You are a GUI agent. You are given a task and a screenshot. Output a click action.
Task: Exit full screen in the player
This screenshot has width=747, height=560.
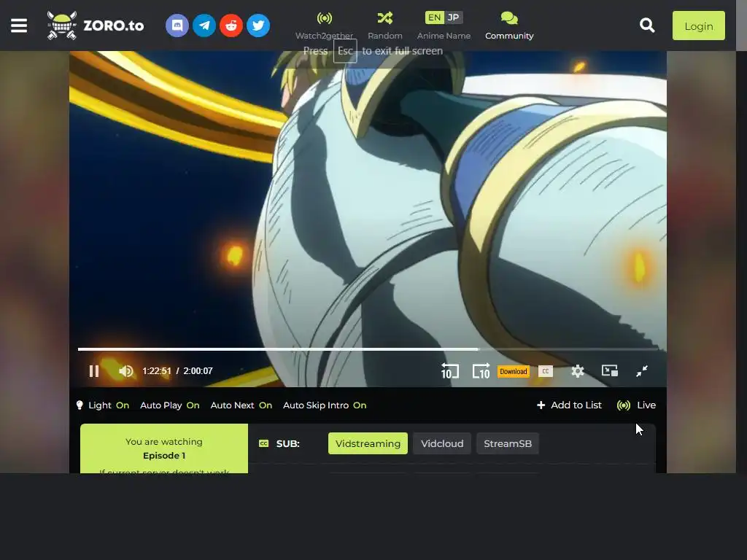pos(642,371)
